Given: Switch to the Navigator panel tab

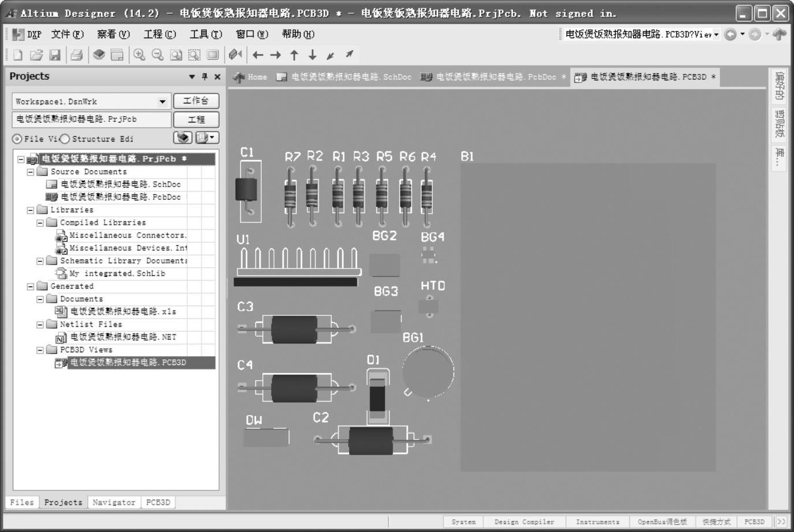Looking at the screenshot, I should tap(114, 503).
